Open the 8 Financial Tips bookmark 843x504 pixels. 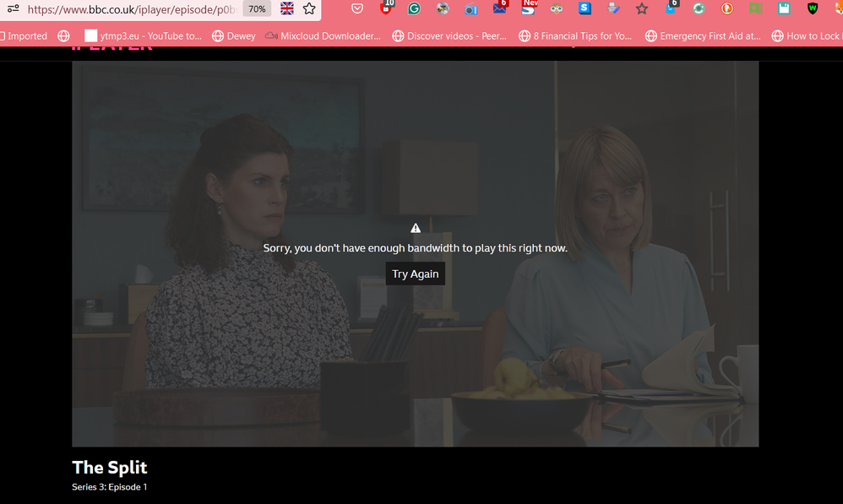click(x=575, y=36)
